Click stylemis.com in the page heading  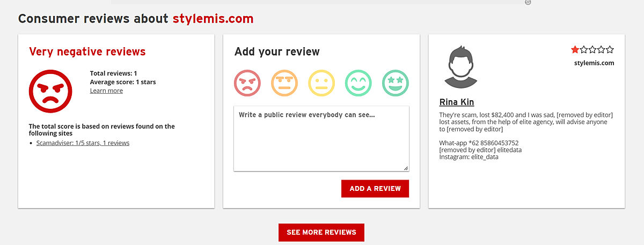tap(213, 19)
